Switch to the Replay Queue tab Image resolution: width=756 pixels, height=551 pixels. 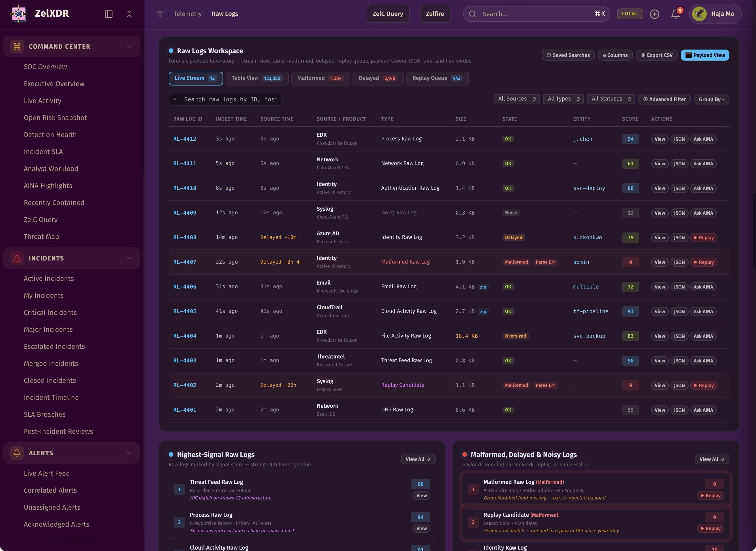tap(437, 78)
